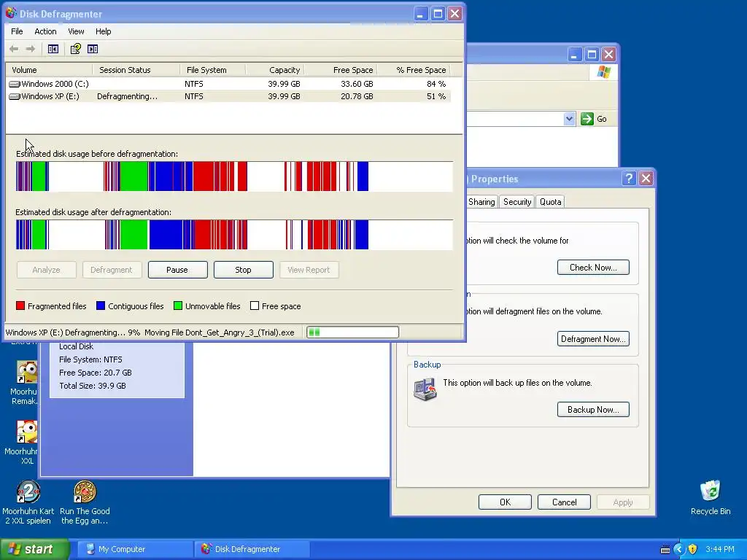Click the 33.60 GB free space cell

tap(357, 84)
